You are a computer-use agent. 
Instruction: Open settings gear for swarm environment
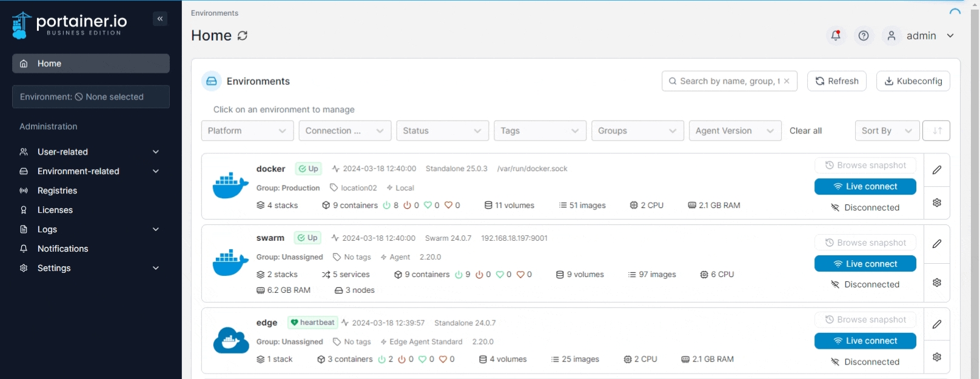point(937,283)
